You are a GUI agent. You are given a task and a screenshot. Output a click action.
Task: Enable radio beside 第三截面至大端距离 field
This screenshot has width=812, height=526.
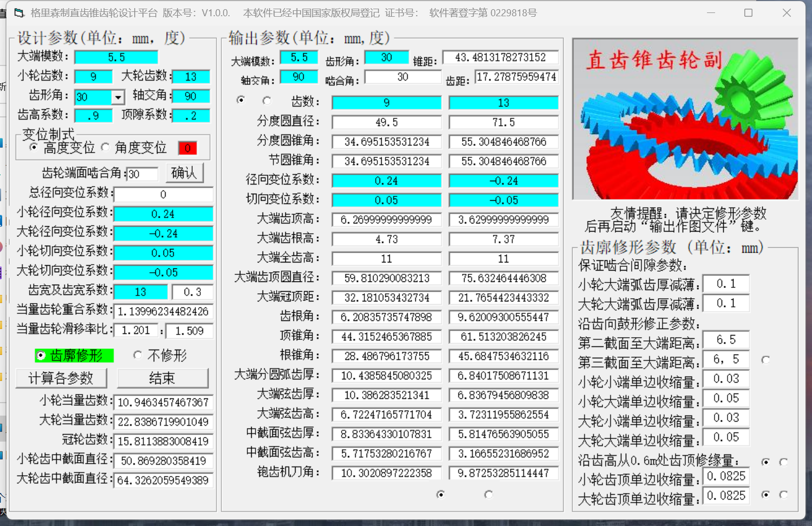767,359
